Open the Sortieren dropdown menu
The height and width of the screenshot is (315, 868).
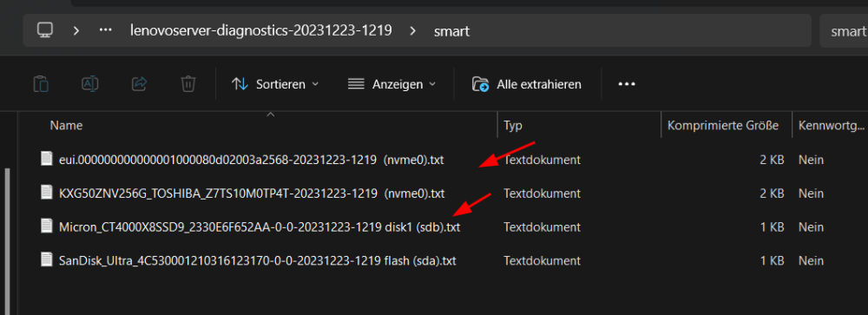coord(275,84)
